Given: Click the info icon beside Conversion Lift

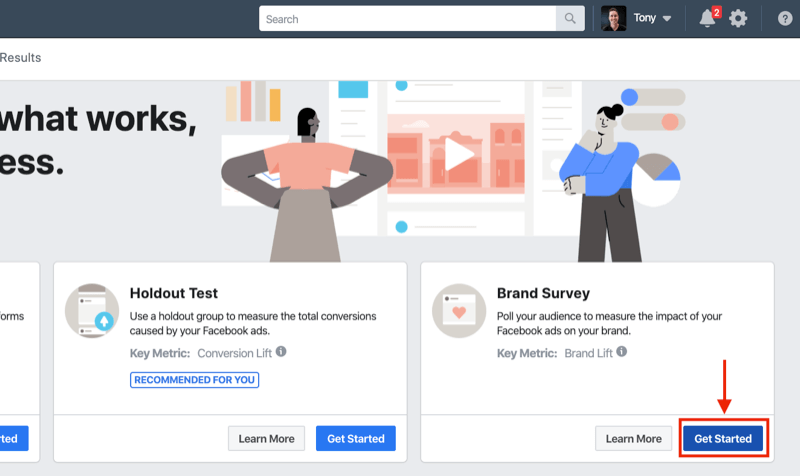Looking at the screenshot, I should (x=281, y=352).
